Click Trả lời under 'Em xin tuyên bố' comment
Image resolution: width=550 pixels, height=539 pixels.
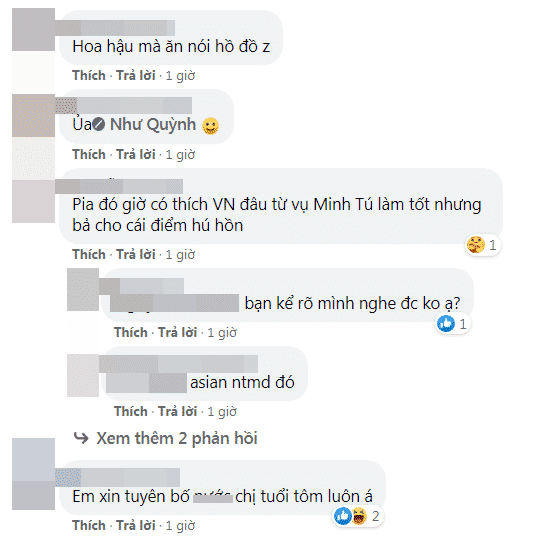(136, 525)
